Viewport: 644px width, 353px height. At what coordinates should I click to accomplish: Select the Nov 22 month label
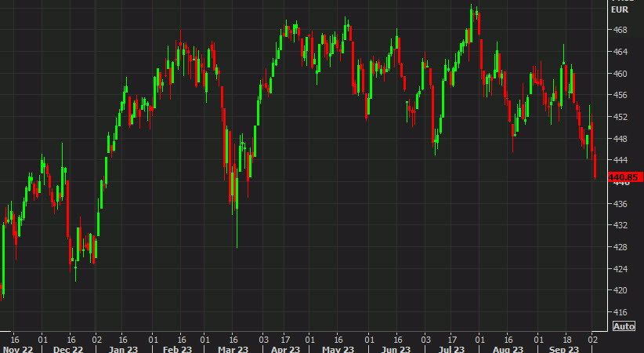pyautogui.click(x=18, y=349)
